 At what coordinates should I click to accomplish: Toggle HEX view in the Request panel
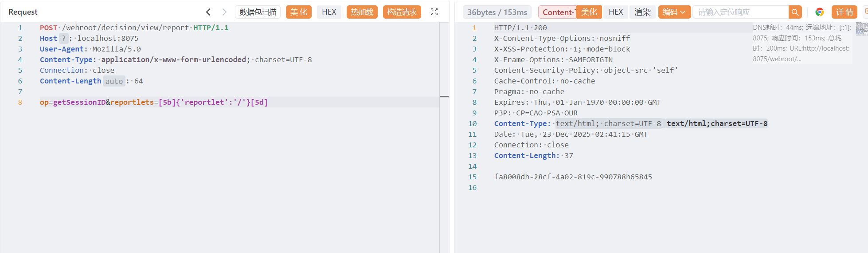pos(329,12)
